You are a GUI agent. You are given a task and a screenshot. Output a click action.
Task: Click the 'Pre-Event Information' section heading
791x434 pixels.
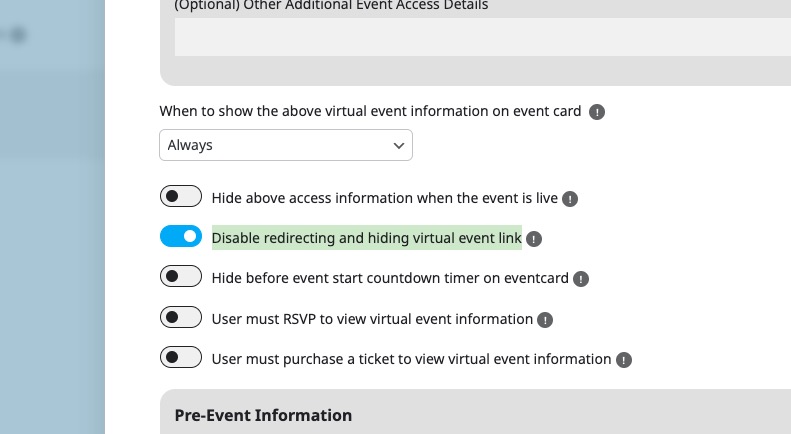click(x=263, y=415)
